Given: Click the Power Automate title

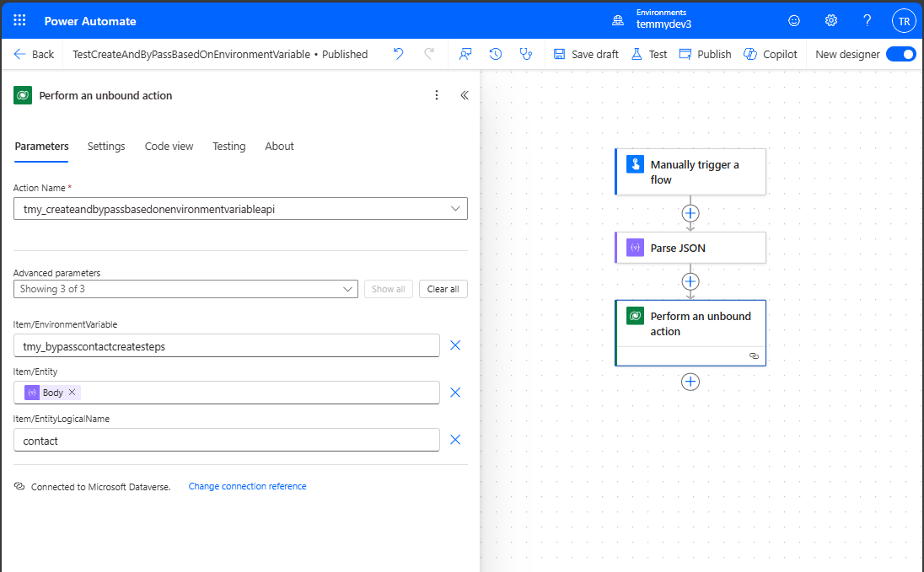Looking at the screenshot, I should coord(90,21).
